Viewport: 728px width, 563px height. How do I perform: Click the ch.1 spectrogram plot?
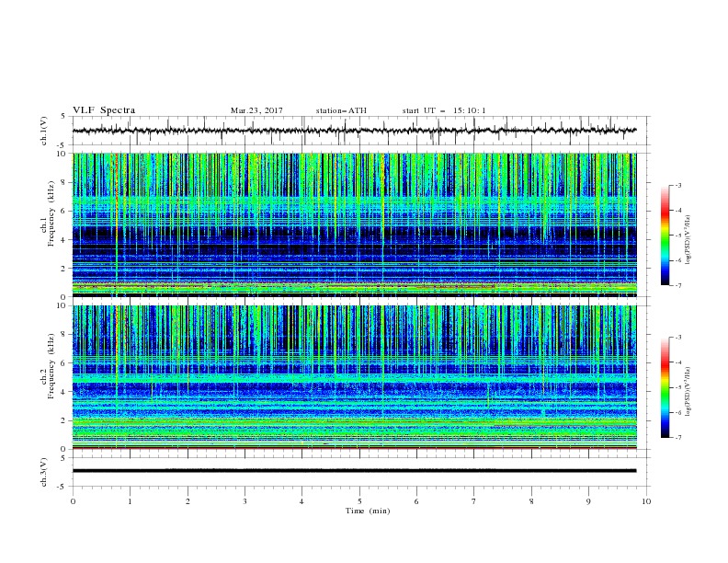(x=355, y=224)
